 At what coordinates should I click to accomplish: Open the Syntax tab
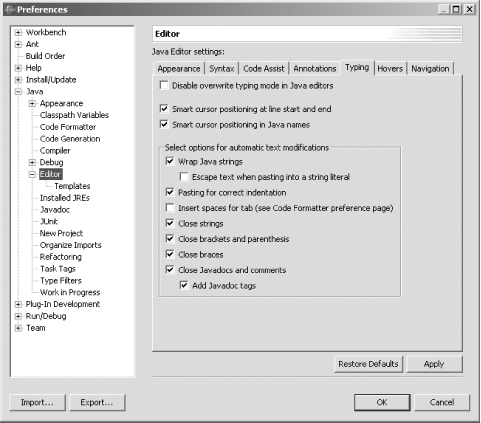click(x=222, y=69)
